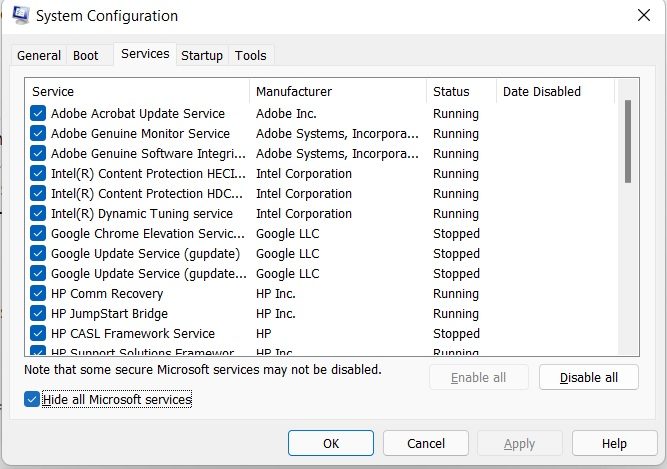Close the System Configuration window
The width and height of the screenshot is (667, 469).
[x=642, y=16]
